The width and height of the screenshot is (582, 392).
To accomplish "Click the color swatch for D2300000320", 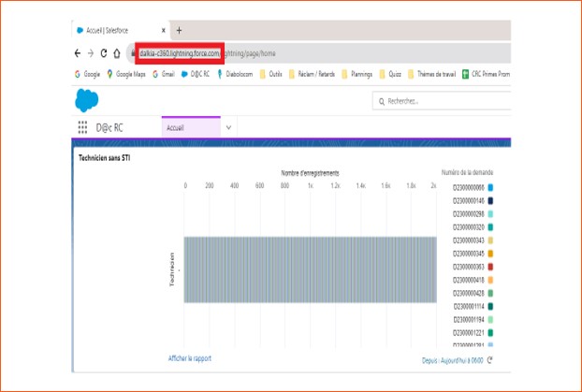I will click(x=490, y=227).
